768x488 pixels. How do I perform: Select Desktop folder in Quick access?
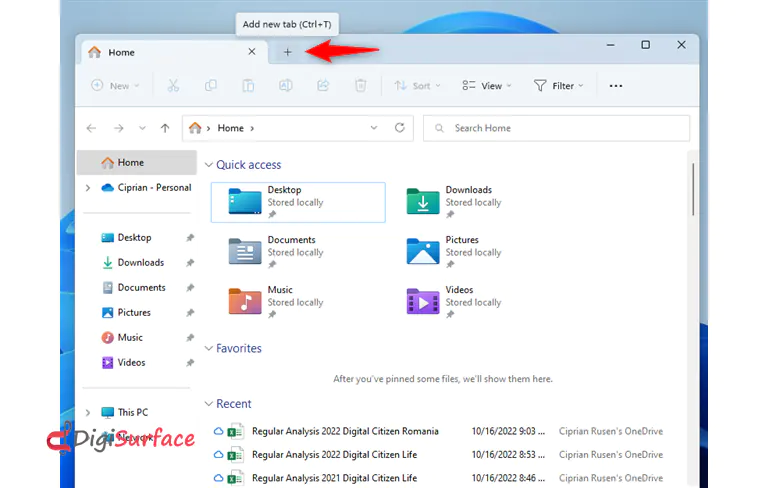(298, 202)
